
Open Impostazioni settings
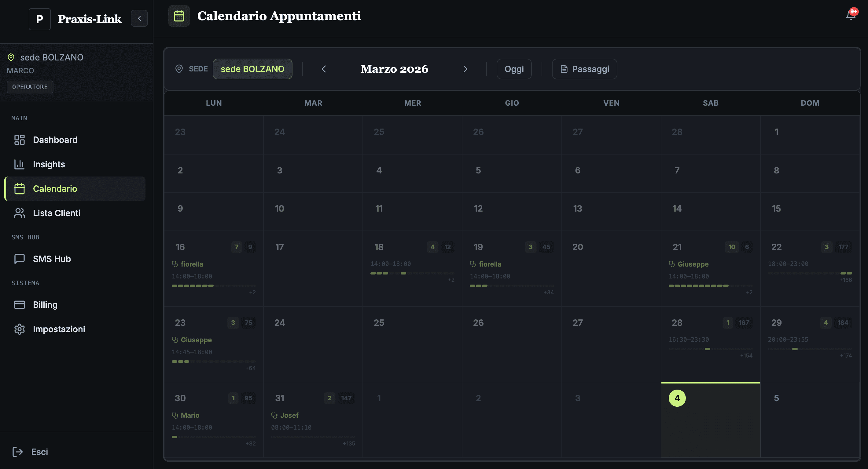[x=59, y=329]
